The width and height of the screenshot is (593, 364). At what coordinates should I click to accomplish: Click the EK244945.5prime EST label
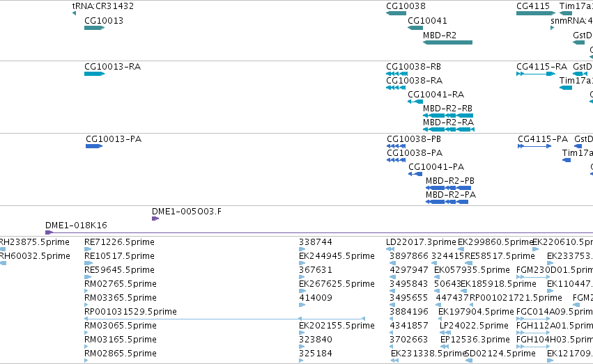click(337, 256)
